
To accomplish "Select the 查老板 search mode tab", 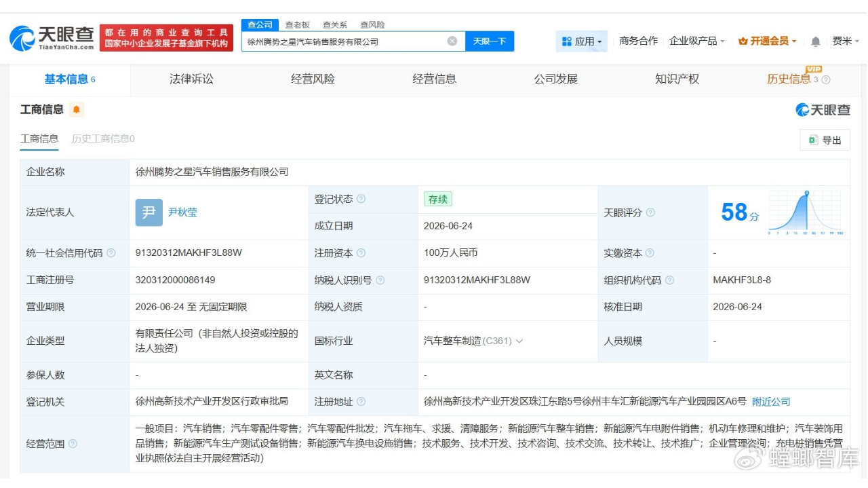I will click(x=297, y=24).
